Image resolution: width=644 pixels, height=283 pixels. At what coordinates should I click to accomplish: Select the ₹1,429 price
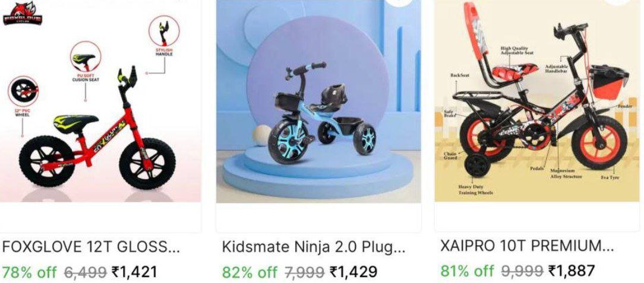(353, 272)
